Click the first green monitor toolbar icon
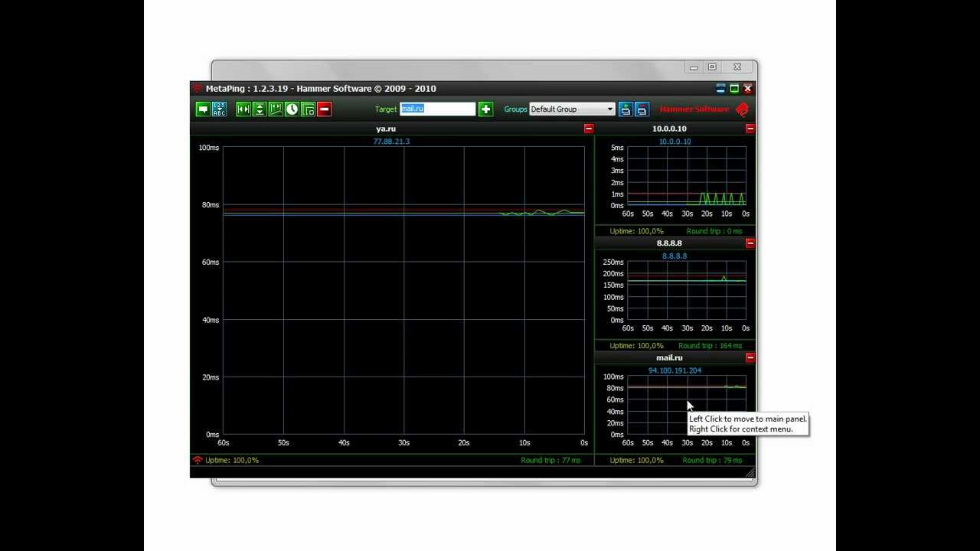The height and width of the screenshot is (551, 980). (x=203, y=109)
